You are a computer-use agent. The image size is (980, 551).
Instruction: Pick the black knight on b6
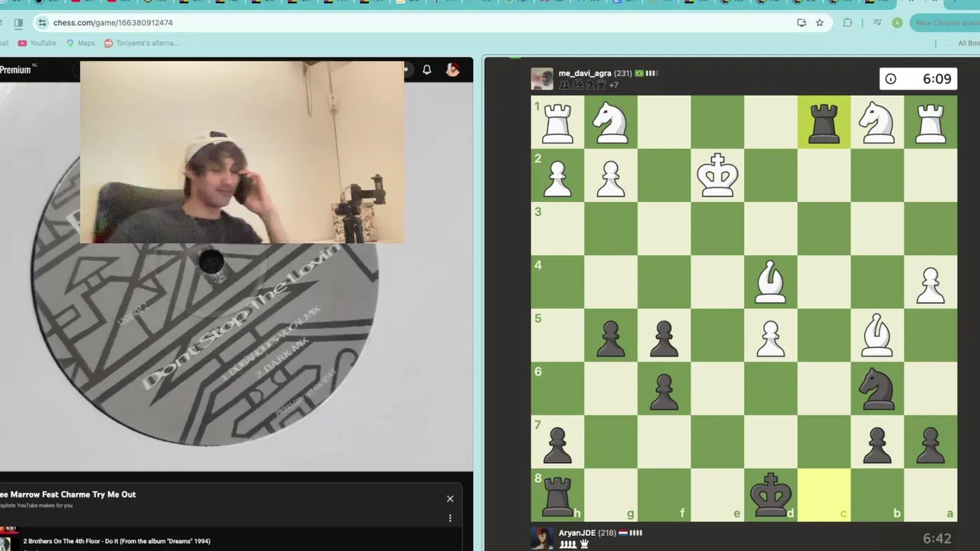877,388
